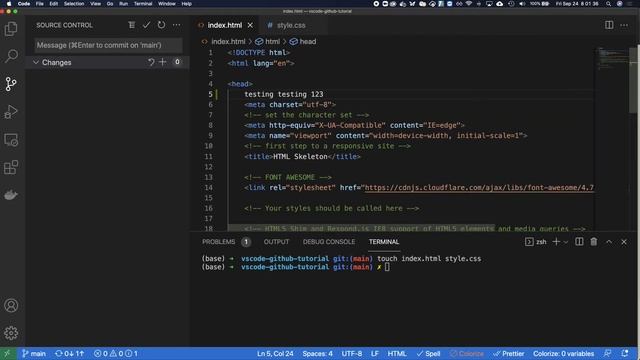The width and height of the screenshot is (640, 360).
Task: Change the UTF-8 encoding setting
Action: point(352,353)
